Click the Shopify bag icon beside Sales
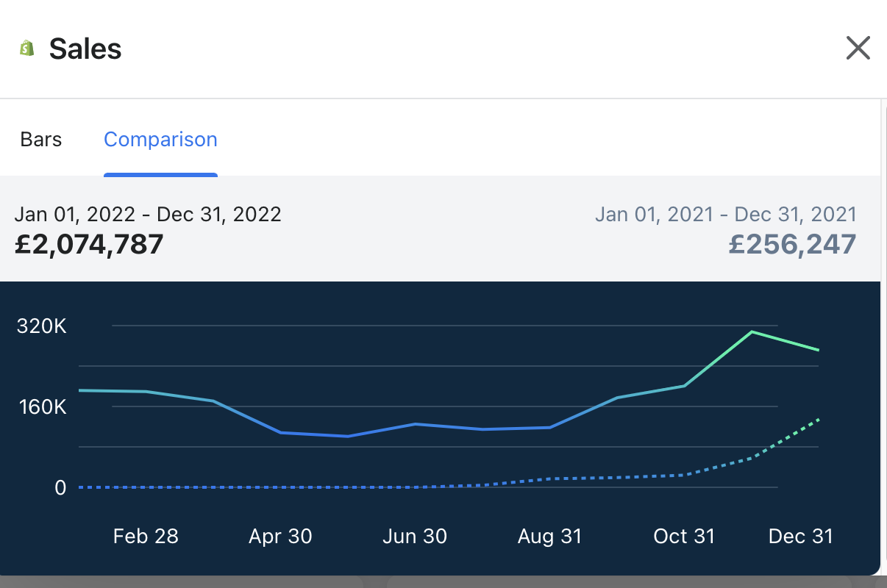 click(x=27, y=49)
